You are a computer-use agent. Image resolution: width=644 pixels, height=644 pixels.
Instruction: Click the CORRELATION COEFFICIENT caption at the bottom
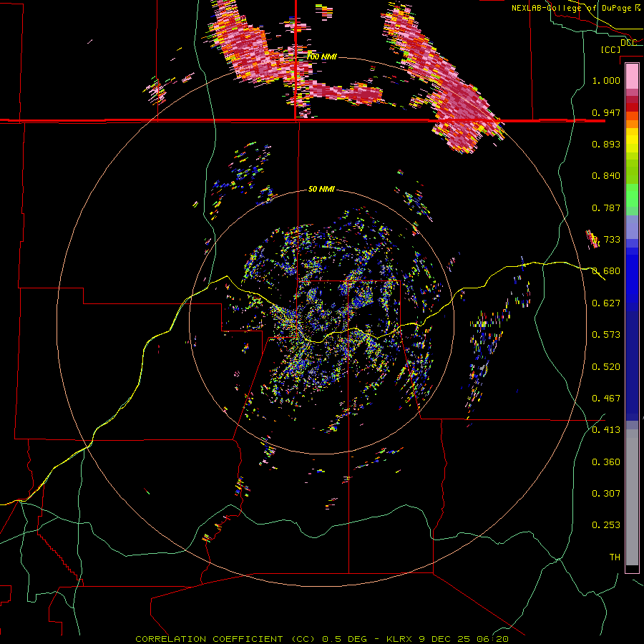tap(322, 639)
